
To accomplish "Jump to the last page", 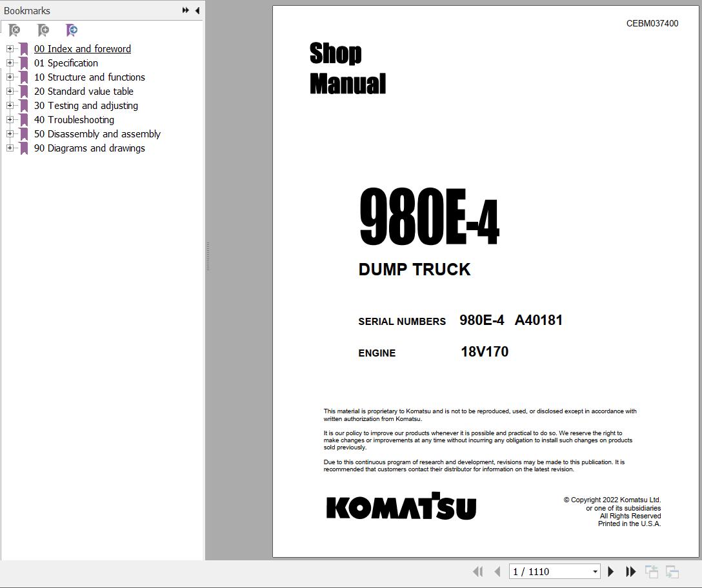I will click(x=631, y=571).
